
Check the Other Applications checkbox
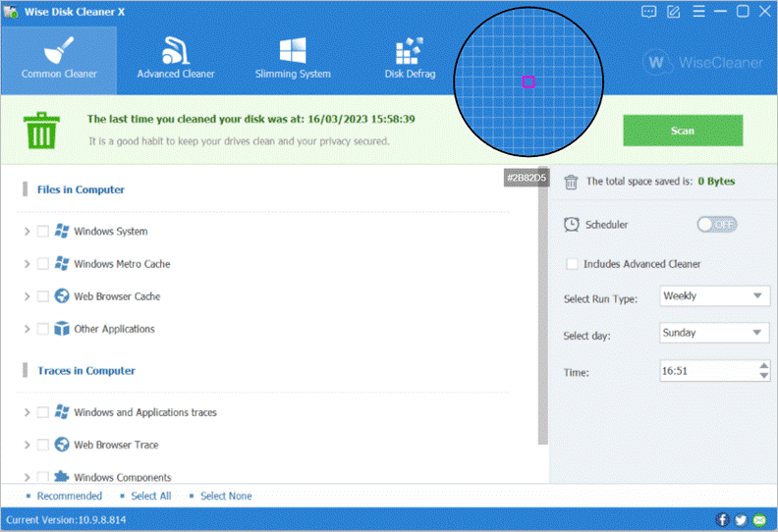[43, 329]
